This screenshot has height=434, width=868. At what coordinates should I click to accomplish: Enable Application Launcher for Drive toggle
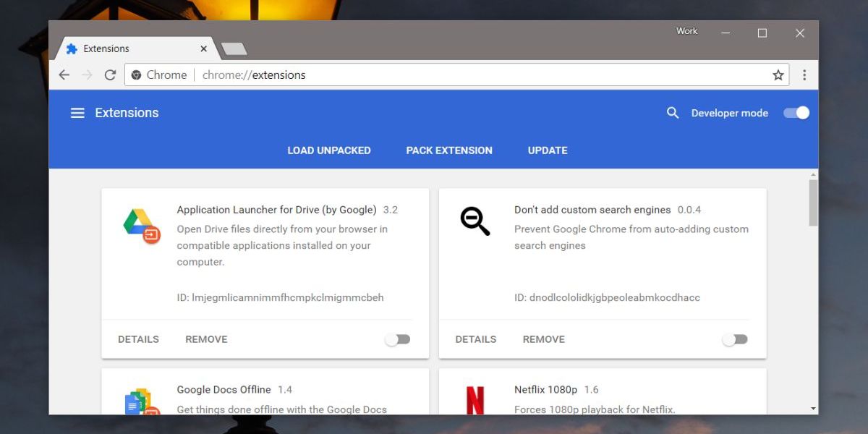tap(398, 339)
